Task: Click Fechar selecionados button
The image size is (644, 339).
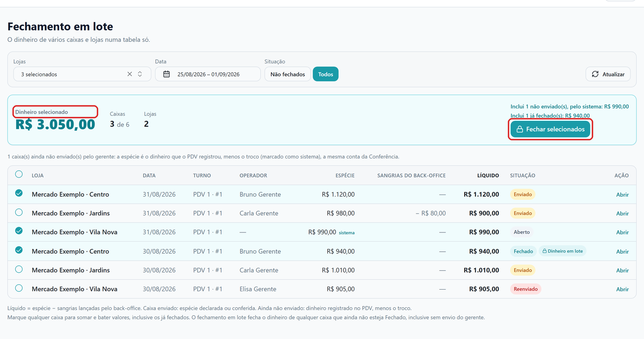Action: [550, 129]
